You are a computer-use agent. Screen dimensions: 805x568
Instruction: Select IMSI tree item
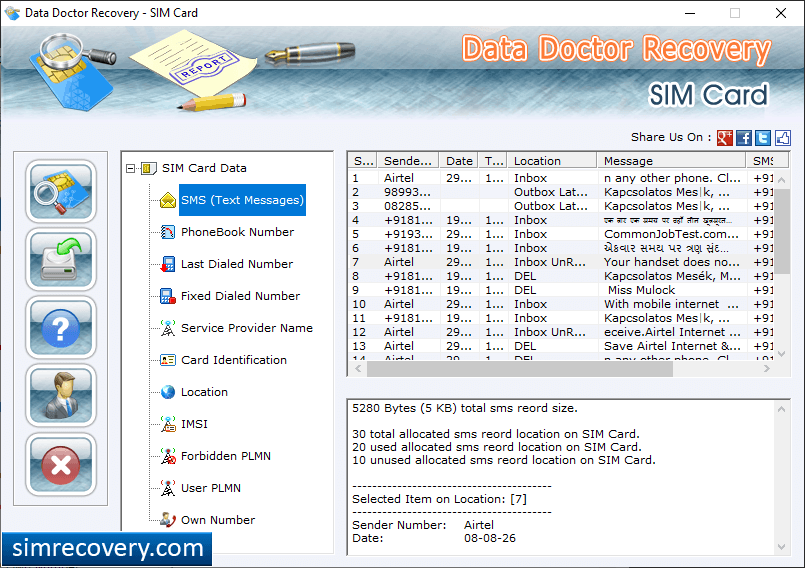click(194, 424)
